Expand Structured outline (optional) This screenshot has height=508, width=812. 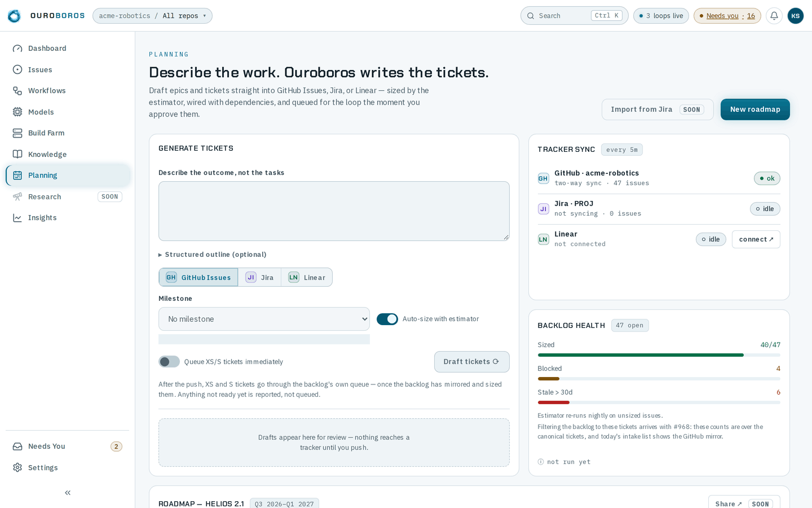pos(213,255)
